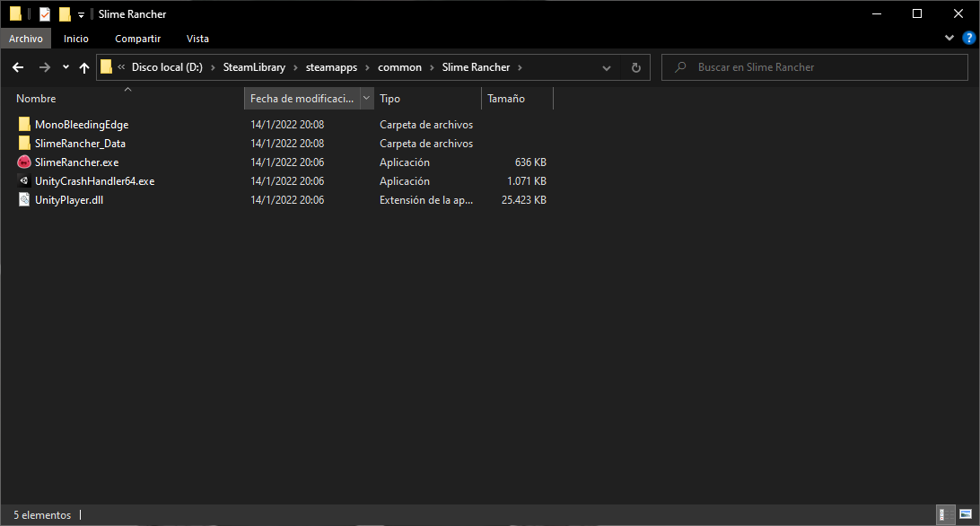This screenshot has height=526, width=980.
Task: Close the Slime Rancher window
Action: point(958,13)
